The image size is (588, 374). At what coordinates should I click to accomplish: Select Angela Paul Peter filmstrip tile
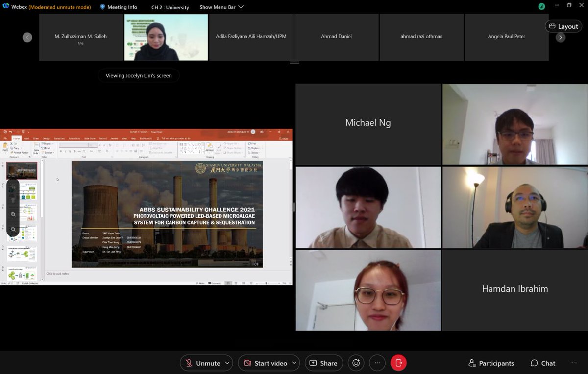[x=507, y=37]
